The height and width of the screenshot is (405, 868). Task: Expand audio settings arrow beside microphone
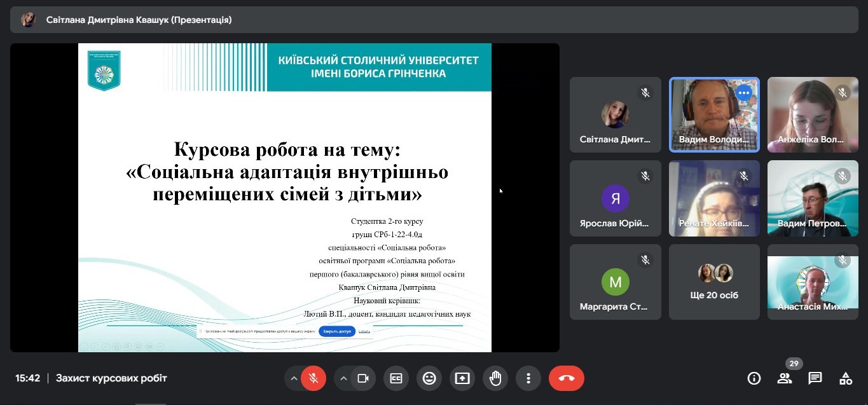(293, 378)
